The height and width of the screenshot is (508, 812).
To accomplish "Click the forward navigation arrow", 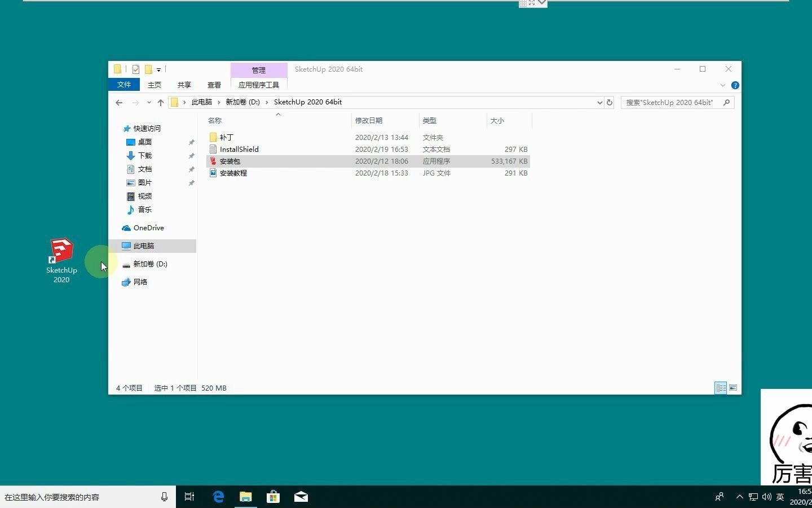I will [135, 102].
